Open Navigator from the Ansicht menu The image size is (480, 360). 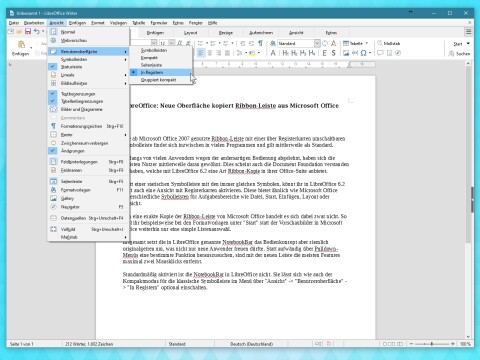pos(88,207)
